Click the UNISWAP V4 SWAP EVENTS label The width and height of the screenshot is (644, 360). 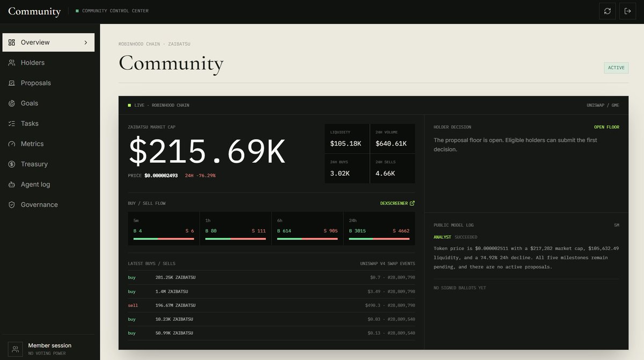387,264
